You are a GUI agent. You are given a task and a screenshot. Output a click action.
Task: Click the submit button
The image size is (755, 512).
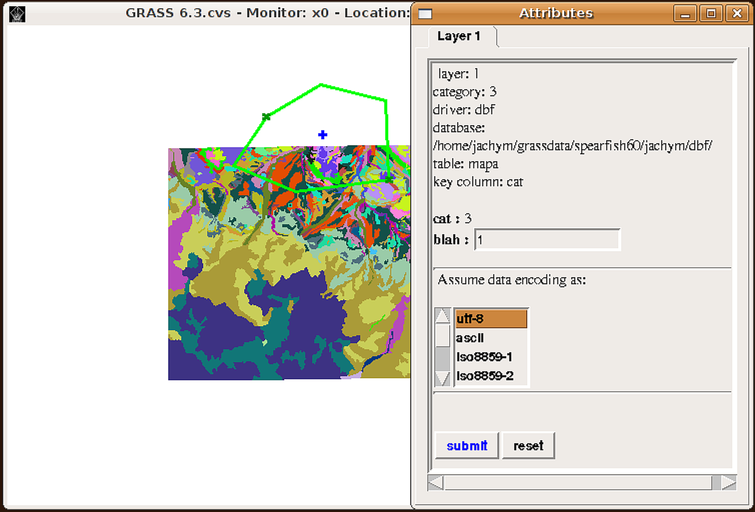467,446
